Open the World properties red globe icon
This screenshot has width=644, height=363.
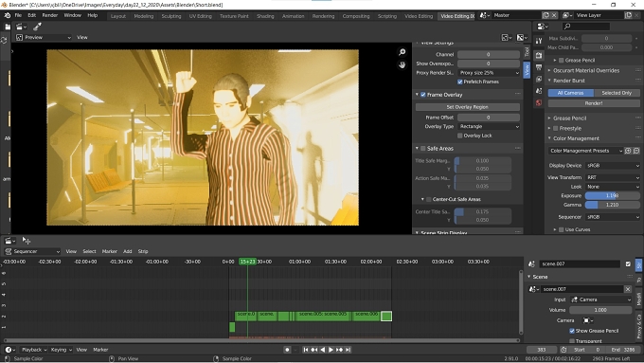pos(539,102)
